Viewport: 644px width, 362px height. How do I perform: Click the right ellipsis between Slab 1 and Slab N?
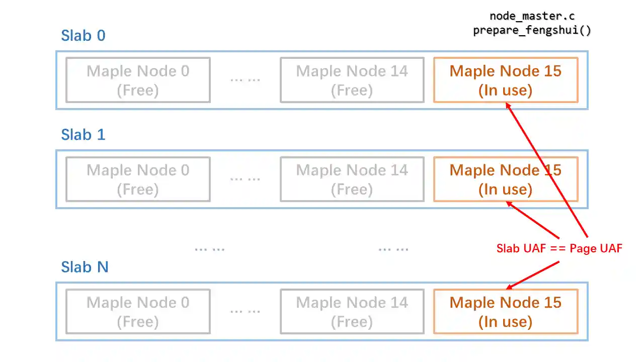[393, 248]
